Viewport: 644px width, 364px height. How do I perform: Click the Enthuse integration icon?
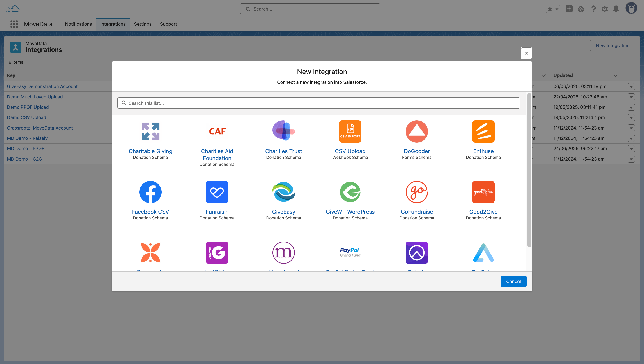tap(483, 131)
